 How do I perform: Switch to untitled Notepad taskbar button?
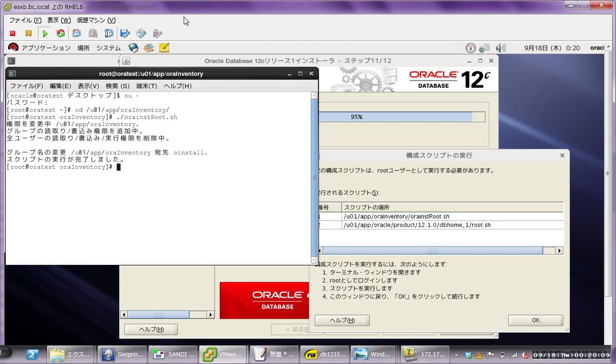274,354
